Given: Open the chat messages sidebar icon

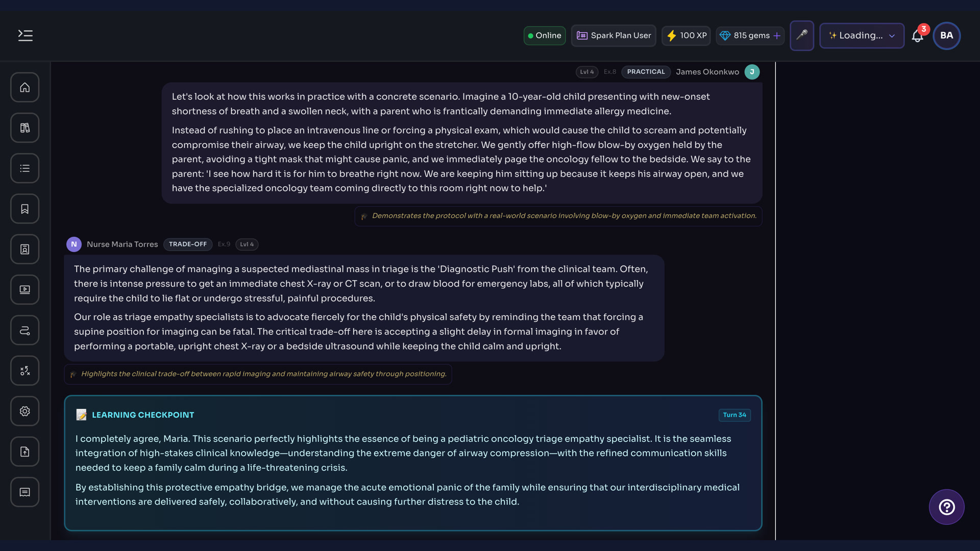Looking at the screenshot, I should [x=25, y=492].
